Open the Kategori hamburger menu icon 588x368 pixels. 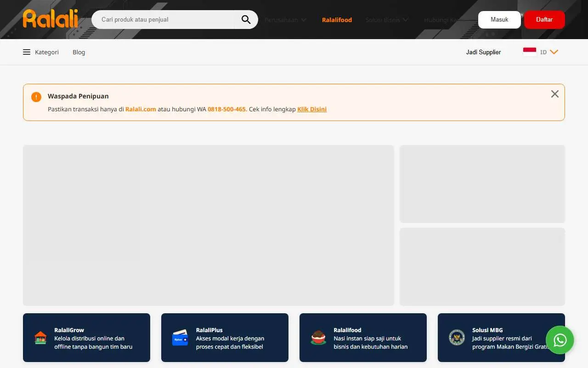[27, 52]
